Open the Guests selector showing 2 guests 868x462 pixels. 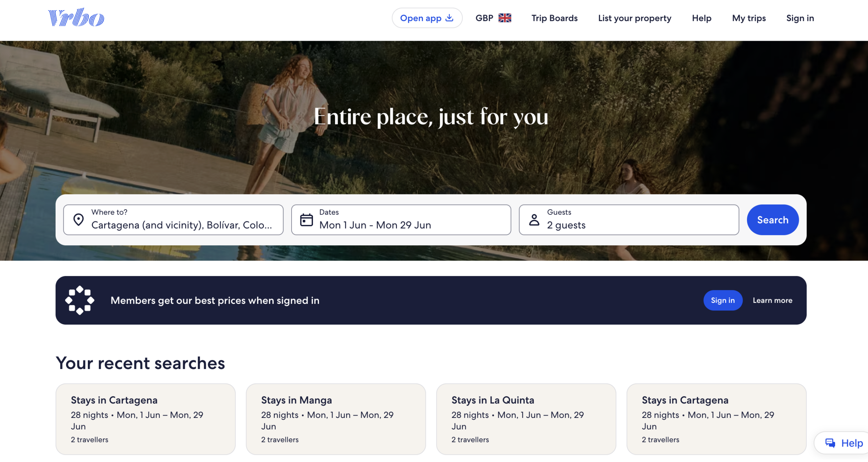click(629, 220)
